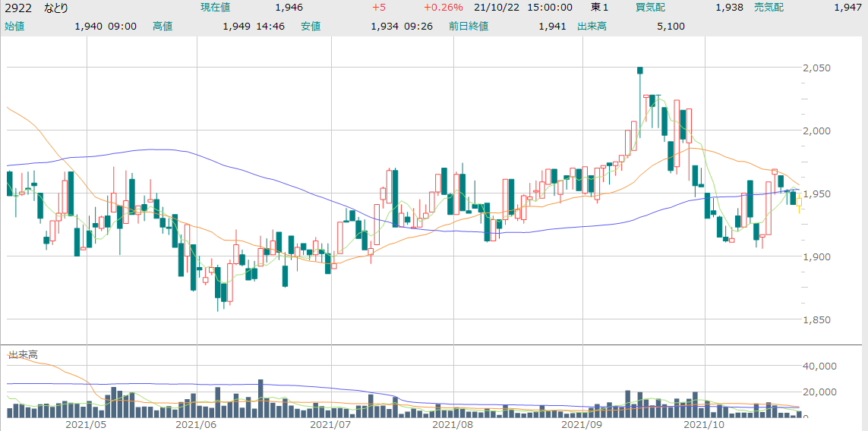Click the stock code 2922
The image size is (868, 431).
(x=18, y=7)
